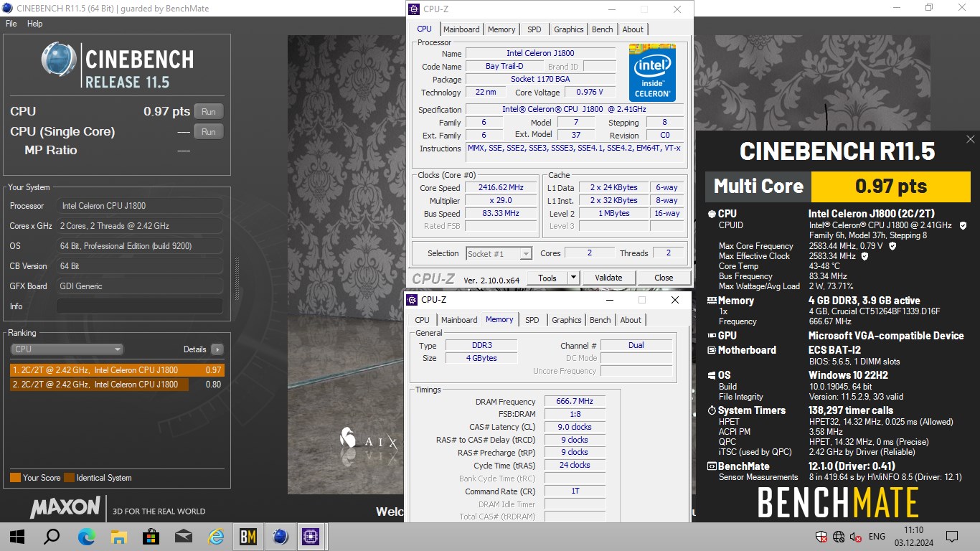
Task: Open muted volume tray icon
Action: [855, 537]
